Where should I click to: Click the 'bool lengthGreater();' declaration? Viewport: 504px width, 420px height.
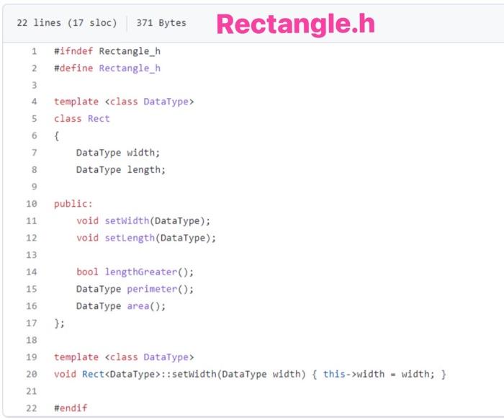pyautogui.click(x=135, y=272)
